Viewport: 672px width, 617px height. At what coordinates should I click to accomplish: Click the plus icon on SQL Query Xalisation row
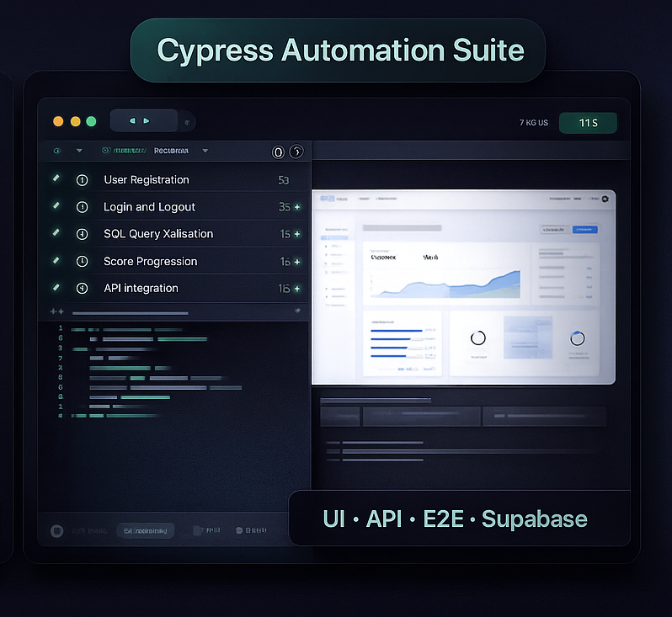point(297,234)
